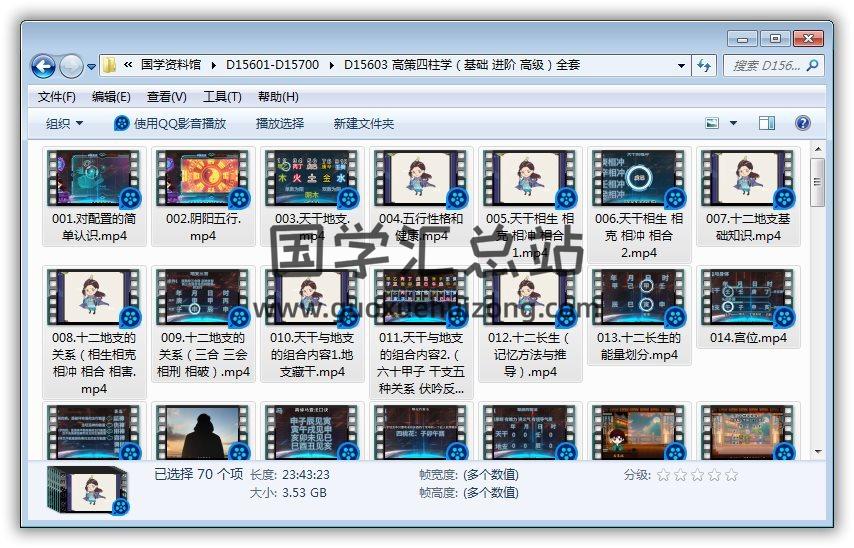
Task: Open the address bar history dropdown arrow
Action: 682,66
